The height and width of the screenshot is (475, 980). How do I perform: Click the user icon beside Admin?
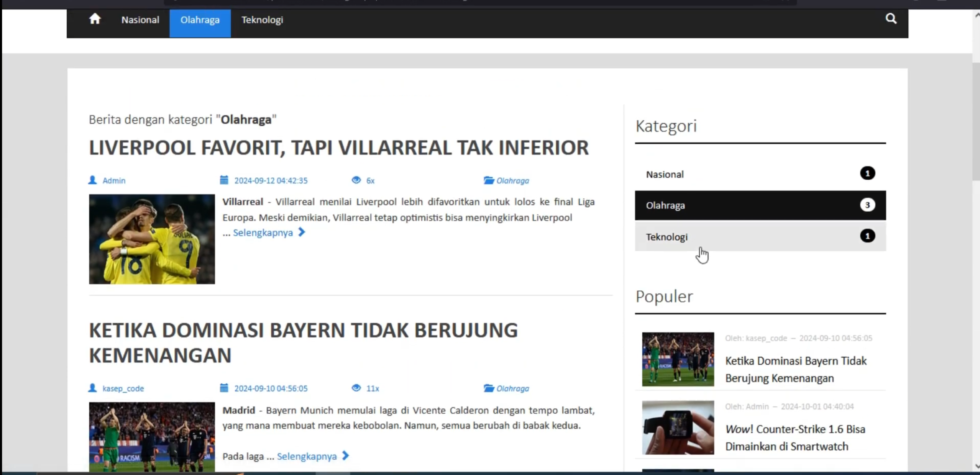click(92, 180)
